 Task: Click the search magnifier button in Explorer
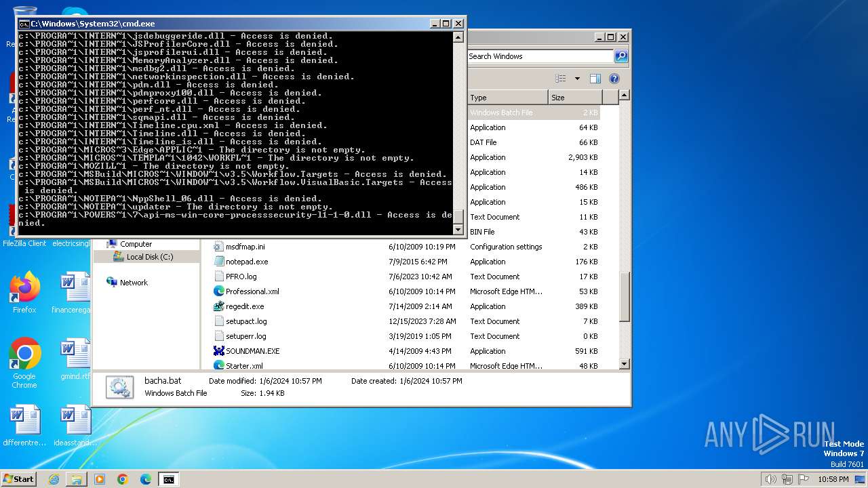pos(620,56)
